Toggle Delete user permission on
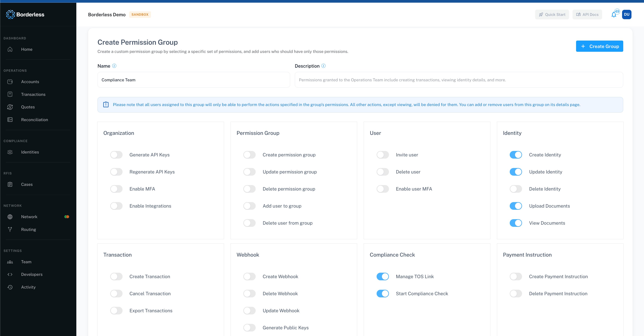This screenshot has height=336, width=644. 383,172
